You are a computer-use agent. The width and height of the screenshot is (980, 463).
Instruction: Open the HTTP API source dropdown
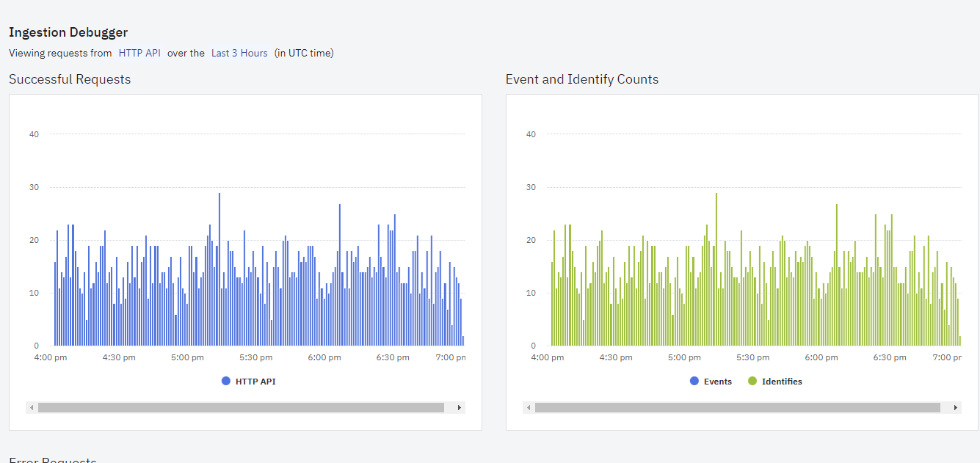pyautogui.click(x=139, y=53)
